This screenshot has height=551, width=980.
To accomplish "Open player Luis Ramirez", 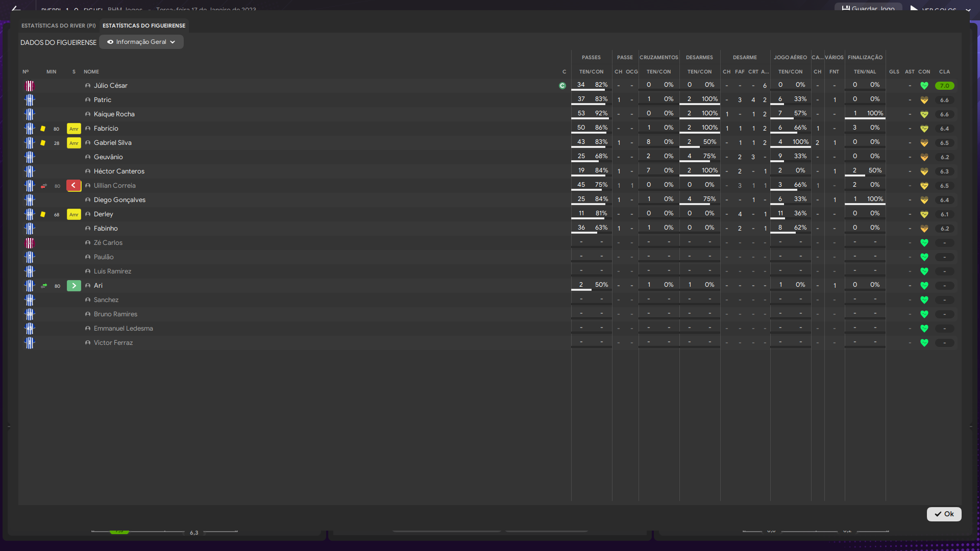I will (x=113, y=271).
